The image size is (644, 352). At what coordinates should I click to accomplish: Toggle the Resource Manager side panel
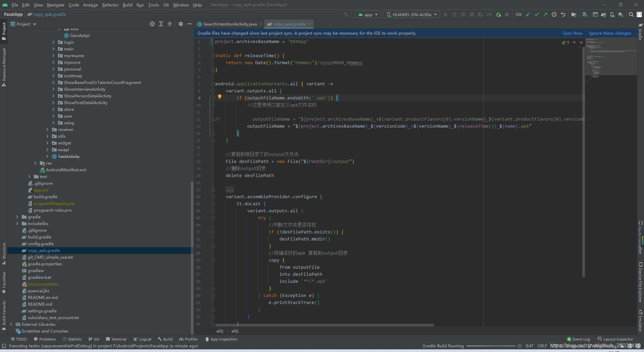coord(4,67)
